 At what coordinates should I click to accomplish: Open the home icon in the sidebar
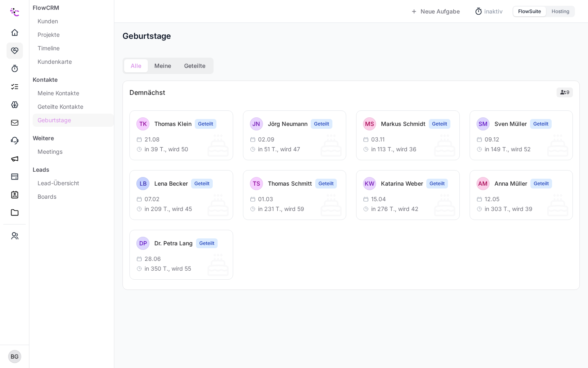coord(15,33)
